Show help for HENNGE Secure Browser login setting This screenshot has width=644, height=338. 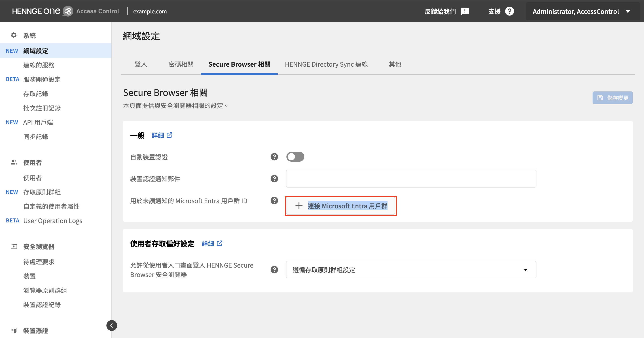point(274,270)
